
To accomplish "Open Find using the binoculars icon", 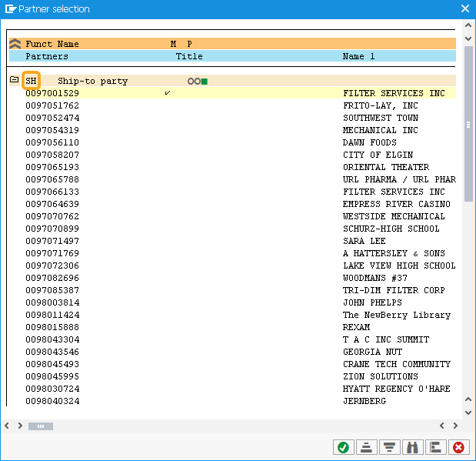I will (412, 447).
